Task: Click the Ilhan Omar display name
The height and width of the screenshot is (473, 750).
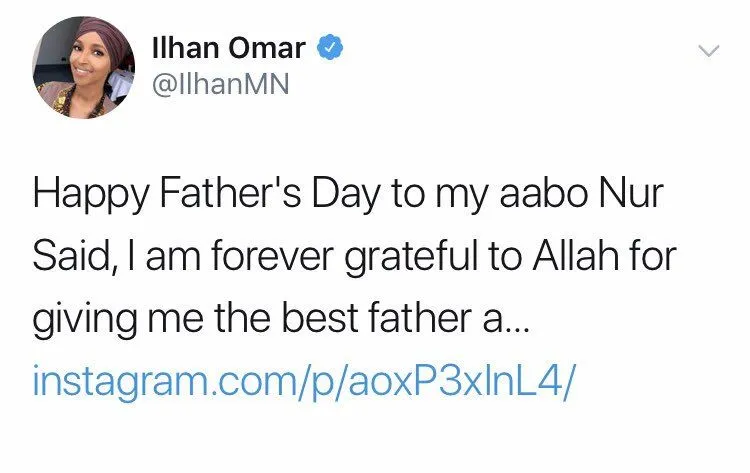Action: (x=230, y=47)
